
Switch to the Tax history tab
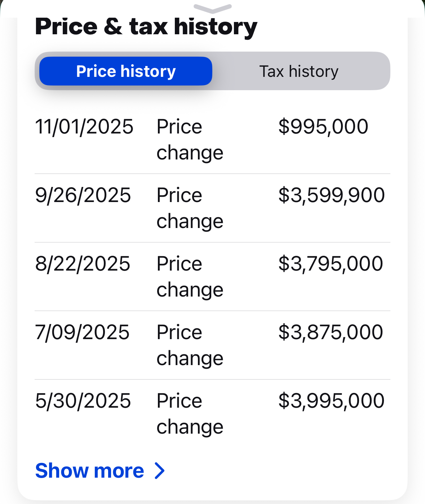pos(299,71)
